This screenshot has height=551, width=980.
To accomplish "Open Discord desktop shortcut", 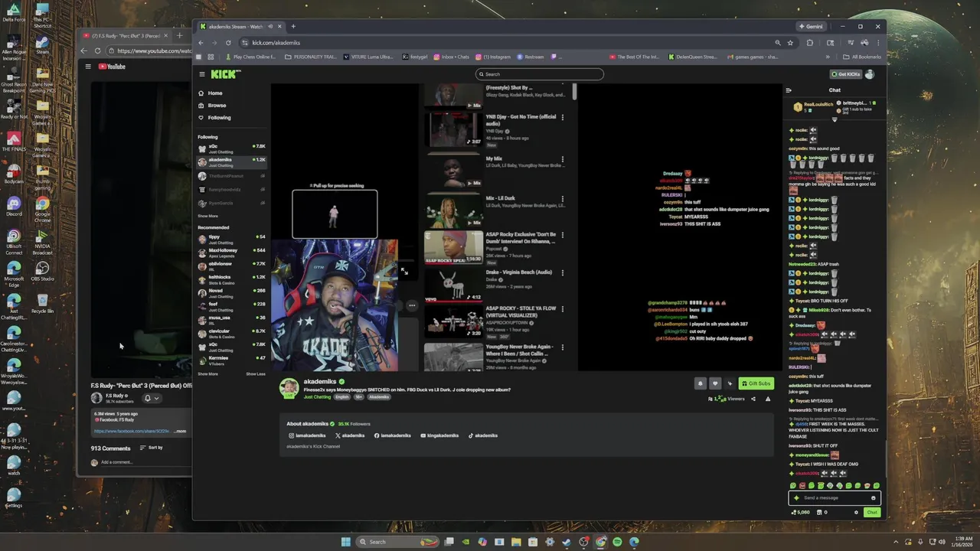I will click(x=14, y=206).
